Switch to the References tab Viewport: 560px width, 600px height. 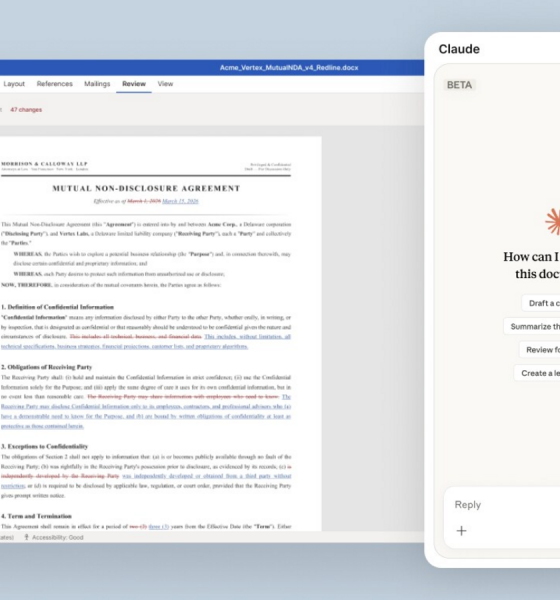click(54, 84)
